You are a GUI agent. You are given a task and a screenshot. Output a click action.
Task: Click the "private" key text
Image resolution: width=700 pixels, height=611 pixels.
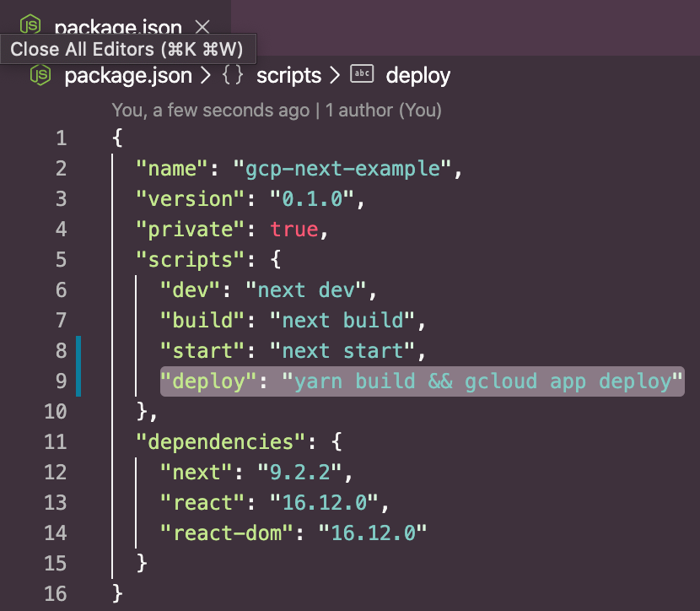[190, 230]
